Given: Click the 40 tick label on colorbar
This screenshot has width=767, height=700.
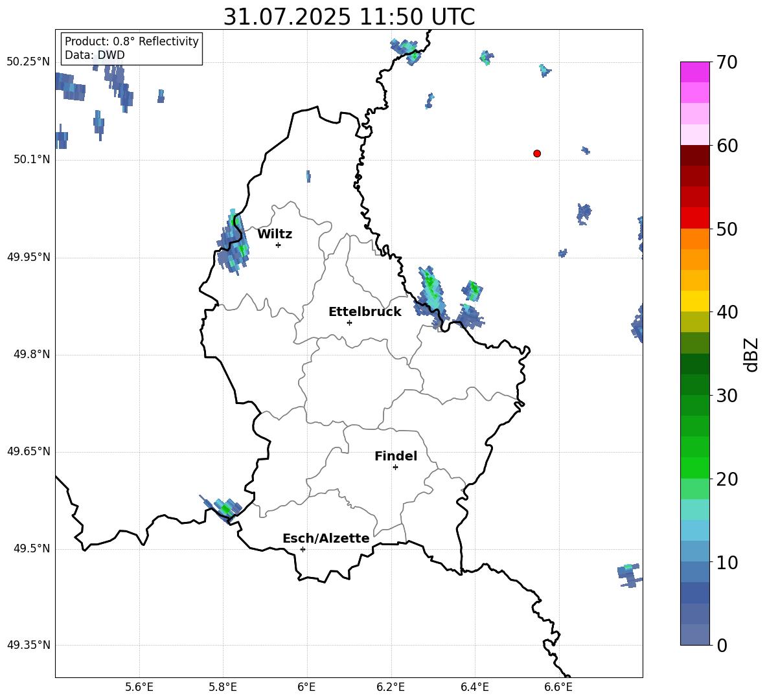Looking at the screenshot, I should point(727,312).
